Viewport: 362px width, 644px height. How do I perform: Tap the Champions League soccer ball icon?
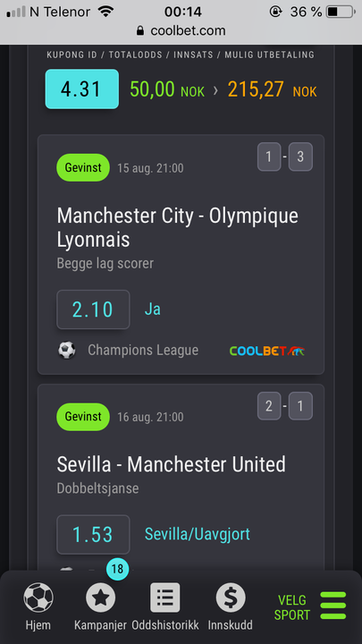66,351
